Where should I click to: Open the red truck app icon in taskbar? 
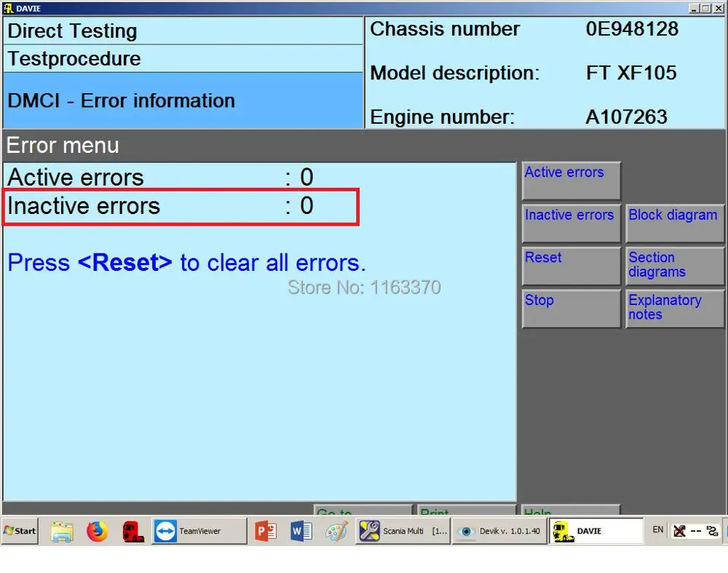(x=132, y=531)
